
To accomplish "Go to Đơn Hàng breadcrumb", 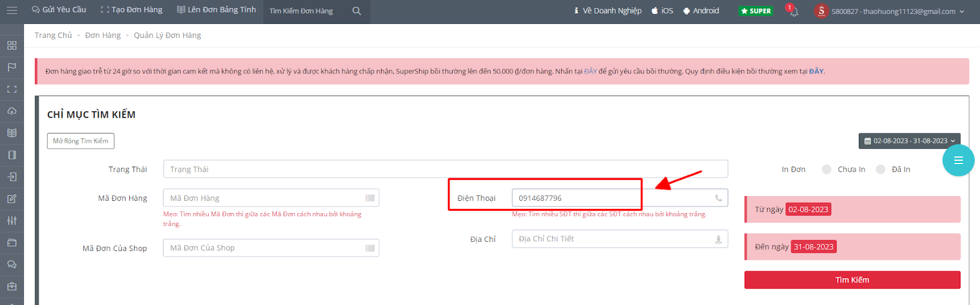I will point(103,36).
